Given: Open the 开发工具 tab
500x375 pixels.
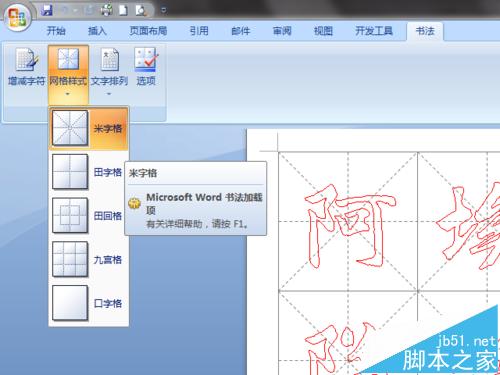Looking at the screenshot, I should (x=374, y=31).
